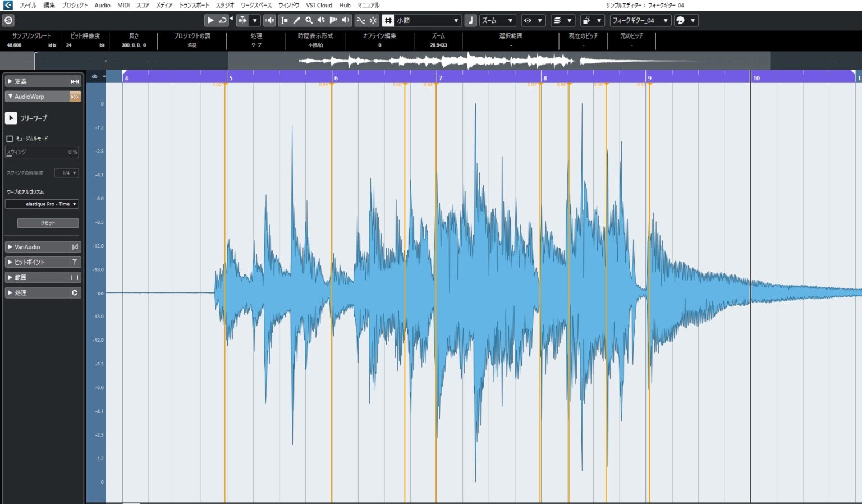862x504 pixels.
Task: Click the Scrub playback tool icon
Action: (x=334, y=20)
